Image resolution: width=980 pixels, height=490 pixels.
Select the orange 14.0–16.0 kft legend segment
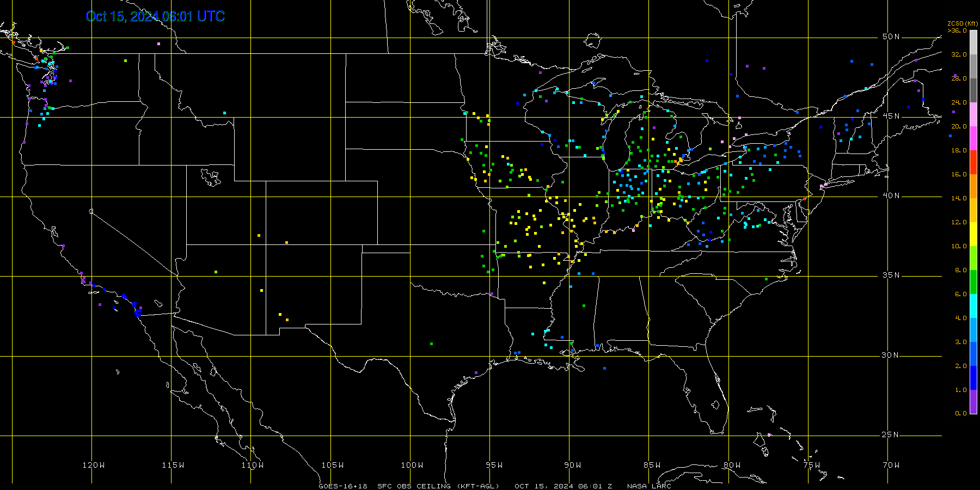point(973,186)
